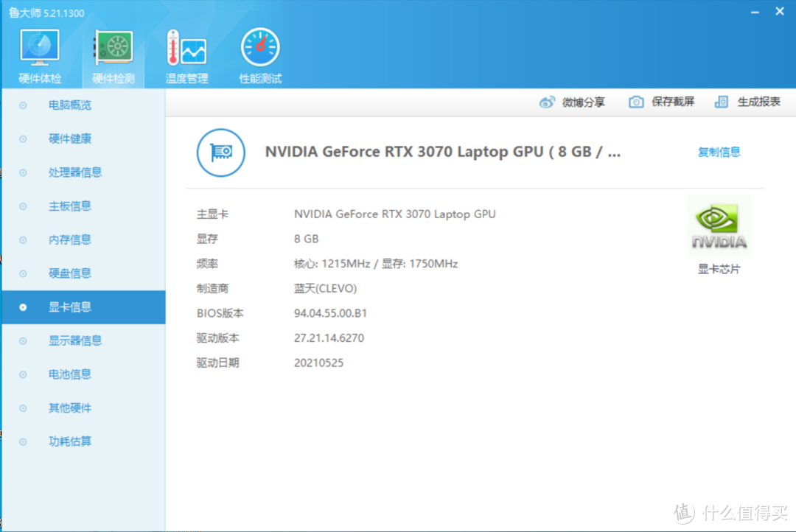Image resolution: width=796 pixels, height=532 pixels.
Task: Click the 保存截屏 camera screenshot icon
Action: click(636, 102)
